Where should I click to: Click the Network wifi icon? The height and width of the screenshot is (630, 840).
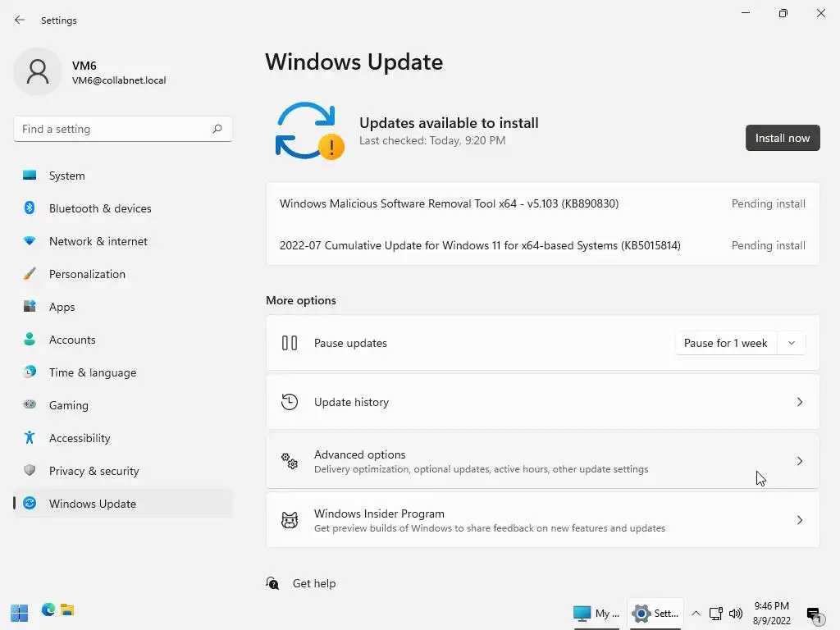[x=30, y=241]
